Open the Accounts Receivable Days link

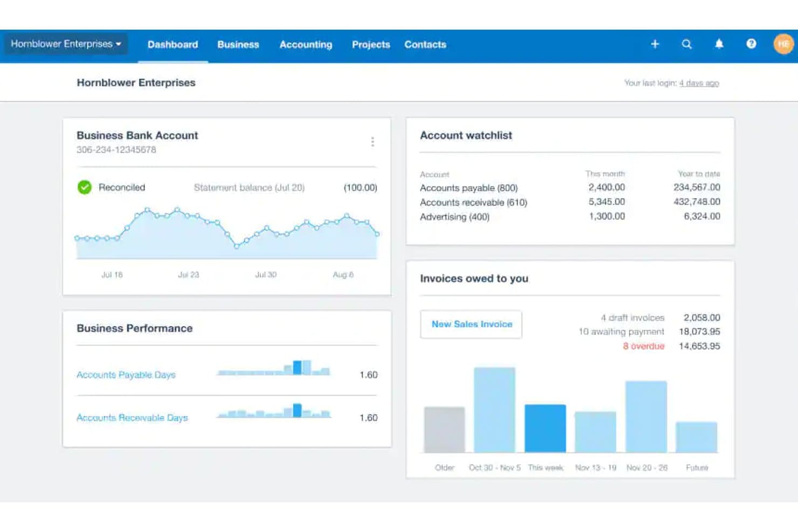132,418
